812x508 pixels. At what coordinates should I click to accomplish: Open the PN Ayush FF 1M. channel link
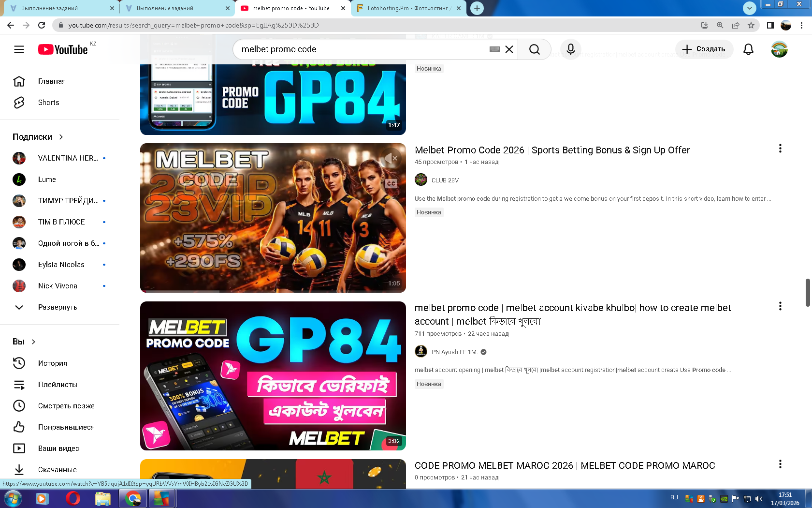pyautogui.click(x=454, y=352)
